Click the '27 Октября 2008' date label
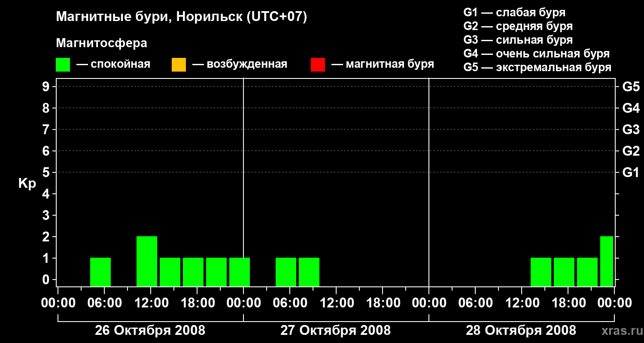 pyautogui.click(x=336, y=330)
